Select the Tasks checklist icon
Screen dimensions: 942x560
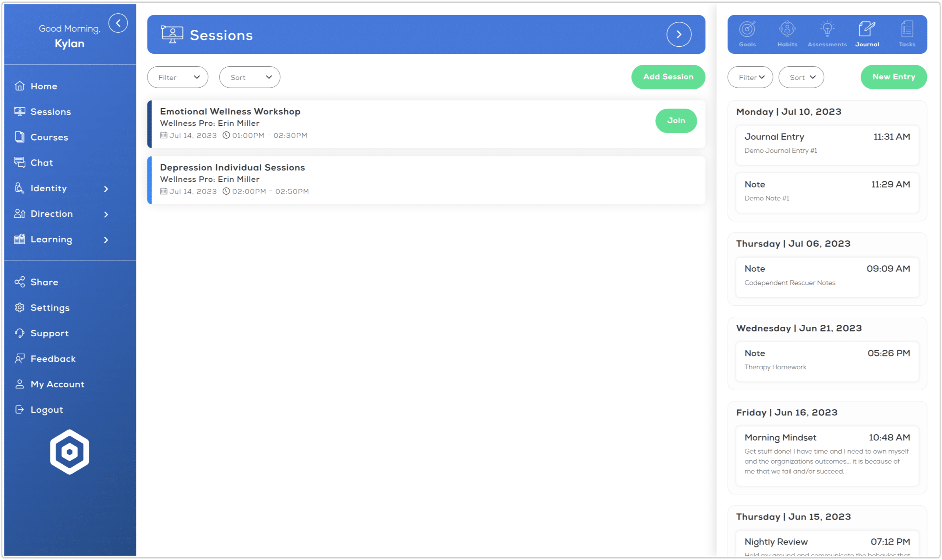(x=907, y=29)
